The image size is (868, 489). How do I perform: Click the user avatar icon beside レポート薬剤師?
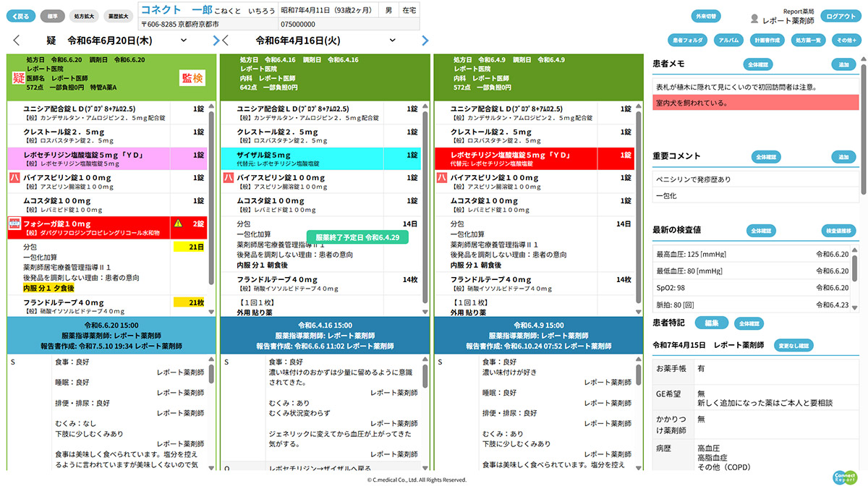(x=755, y=19)
